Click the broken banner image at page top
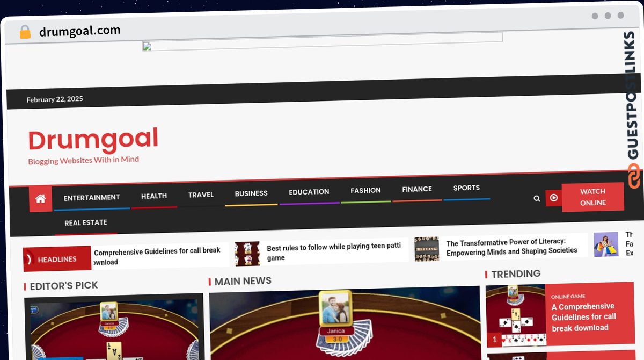This screenshot has width=644, height=360. click(322, 41)
